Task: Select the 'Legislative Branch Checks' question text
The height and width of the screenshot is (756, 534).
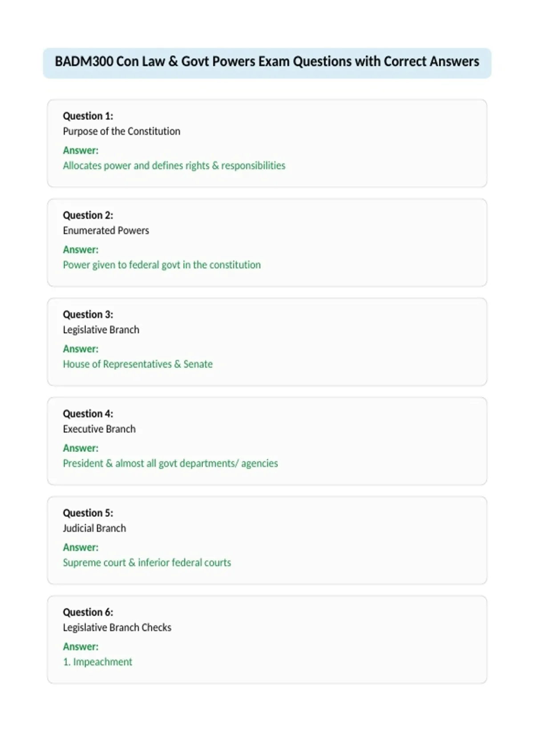Action: (117, 627)
